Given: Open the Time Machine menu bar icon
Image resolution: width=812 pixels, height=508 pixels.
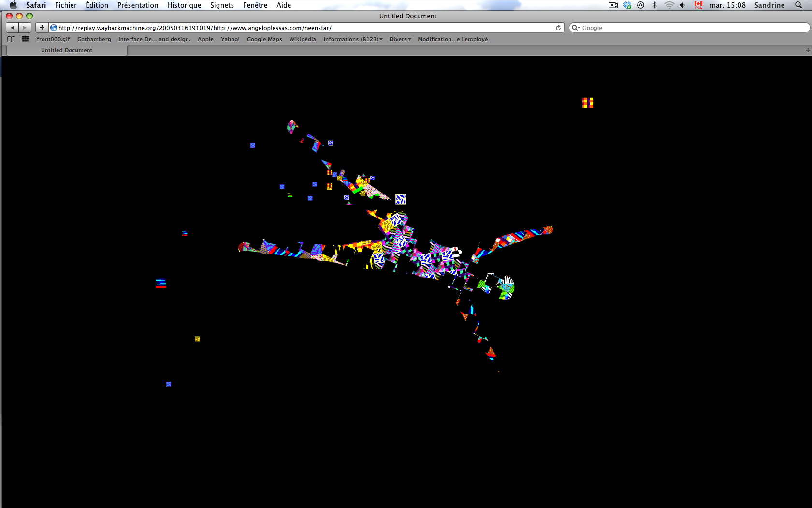Looking at the screenshot, I should coord(640,5).
